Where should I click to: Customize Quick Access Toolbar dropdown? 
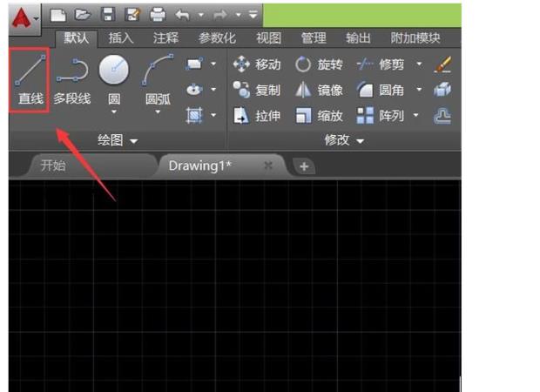(x=253, y=15)
